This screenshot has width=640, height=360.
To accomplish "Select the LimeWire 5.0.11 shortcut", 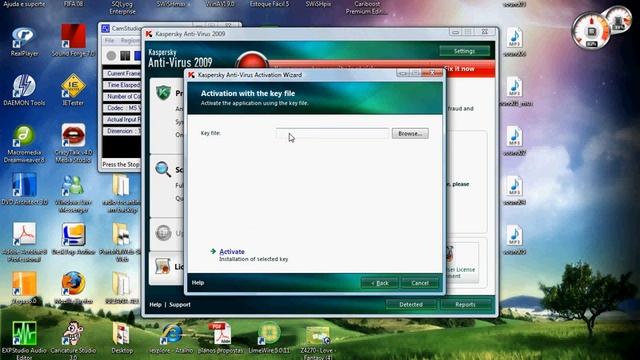I will (269, 338).
